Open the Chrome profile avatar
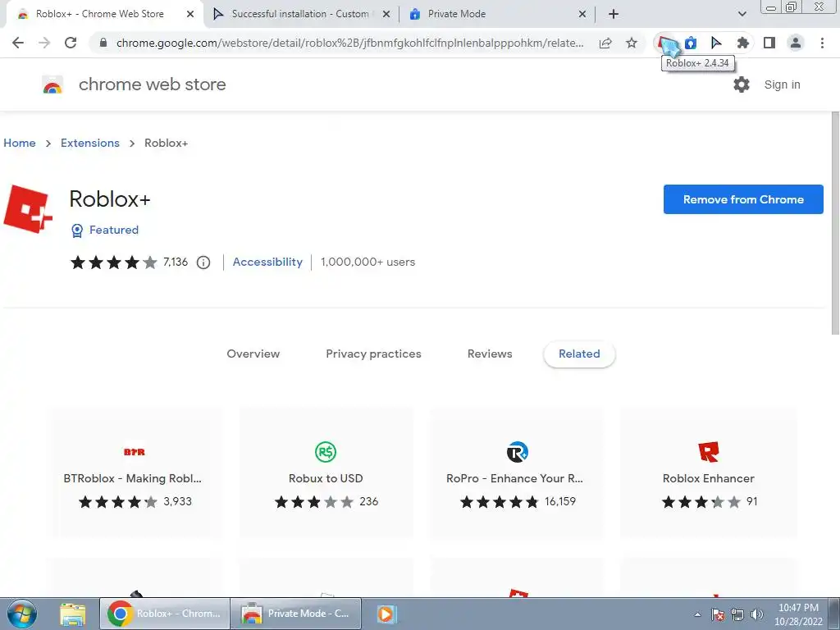The width and height of the screenshot is (840, 630). point(796,43)
